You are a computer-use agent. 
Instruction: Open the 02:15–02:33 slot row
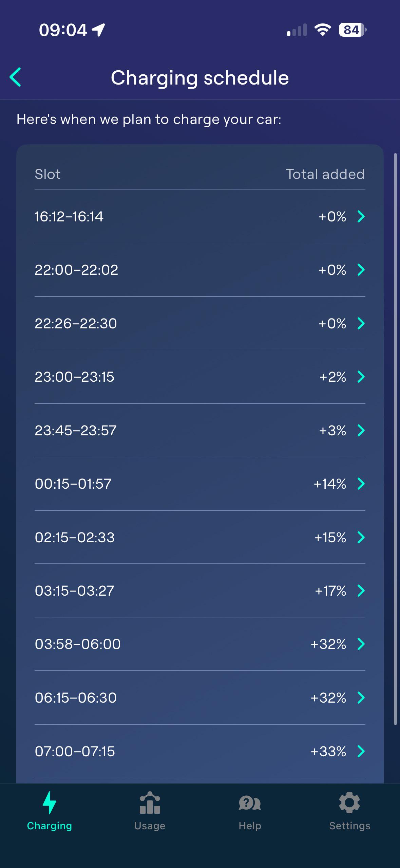click(199, 537)
